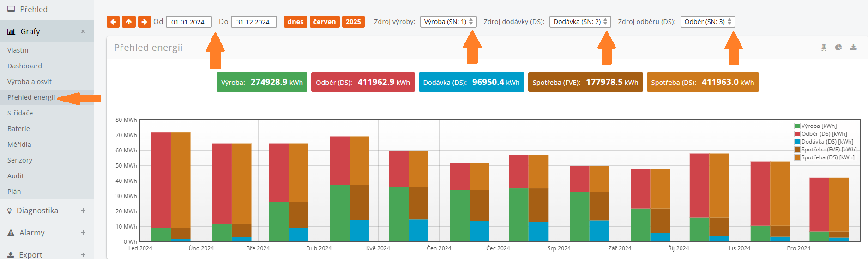
Task: Click the right arrow next period button
Action: click(x=145, y=22)
